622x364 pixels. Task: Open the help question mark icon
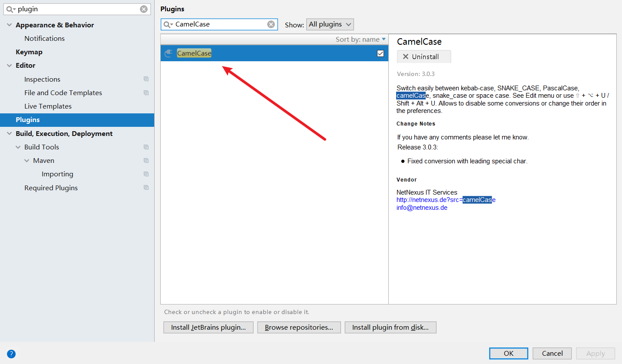[x=11, y=354]
